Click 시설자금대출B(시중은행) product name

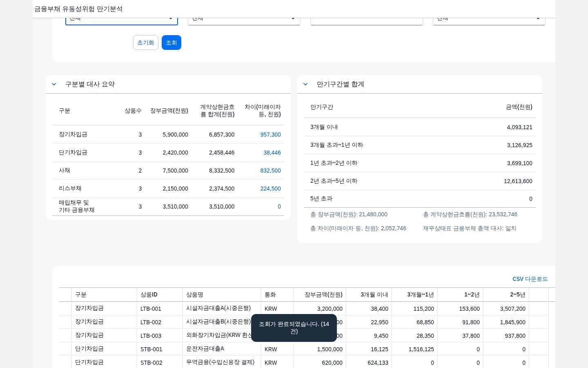(218, 322)
